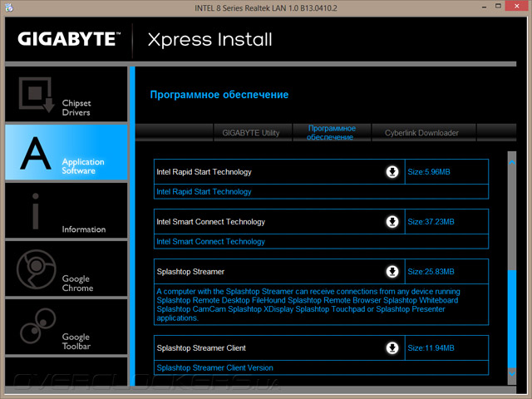Click the scroll down arrow of software list
The width and height of the screenshot is (532, 399).
point(512,373)
